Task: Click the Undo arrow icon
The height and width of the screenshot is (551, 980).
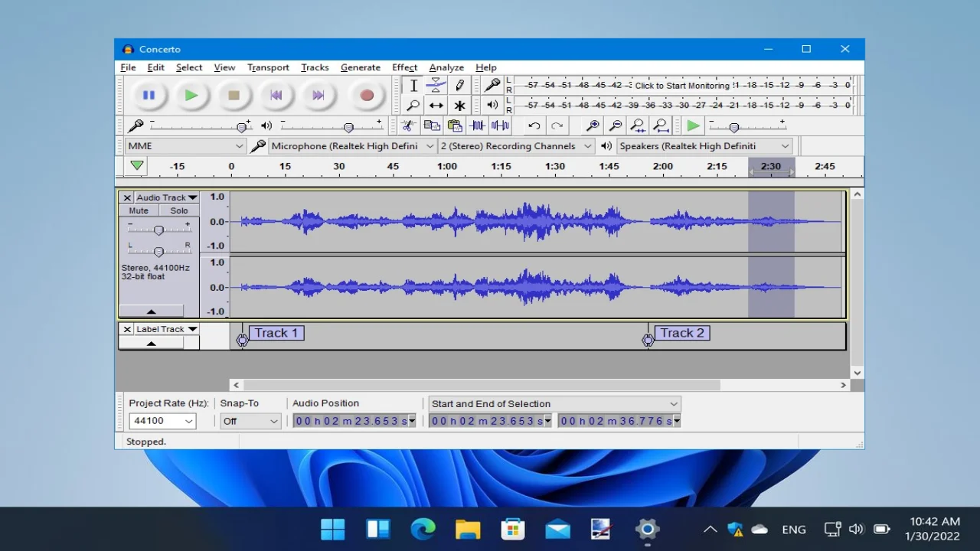Action: pos(534,126)
